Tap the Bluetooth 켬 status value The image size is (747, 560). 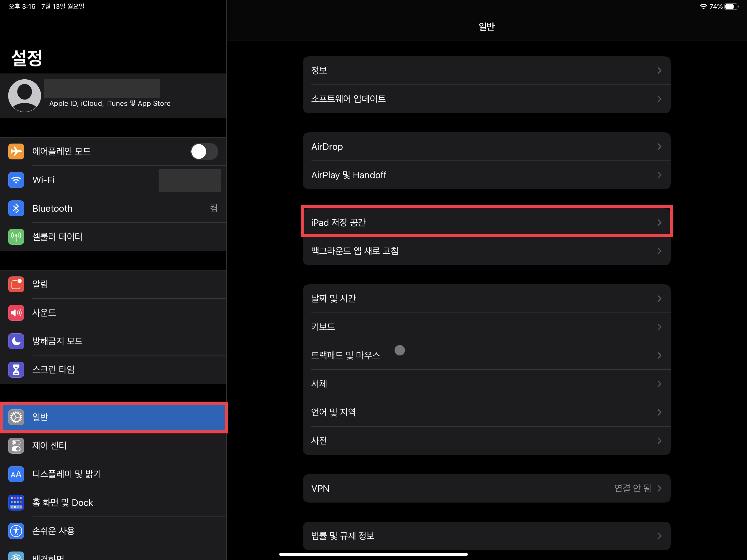point(214,208)
